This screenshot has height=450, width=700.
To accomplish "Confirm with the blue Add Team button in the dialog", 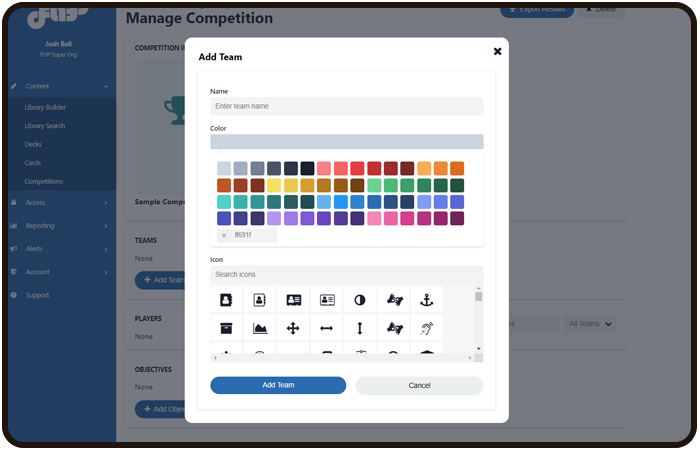I will click(278, 385).
